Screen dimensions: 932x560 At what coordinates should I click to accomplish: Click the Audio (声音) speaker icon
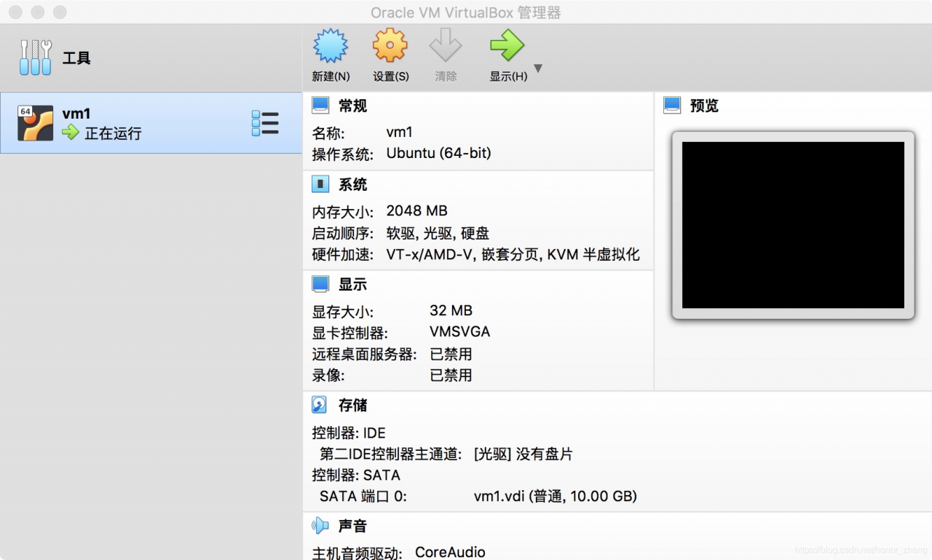tap(320, 525)
